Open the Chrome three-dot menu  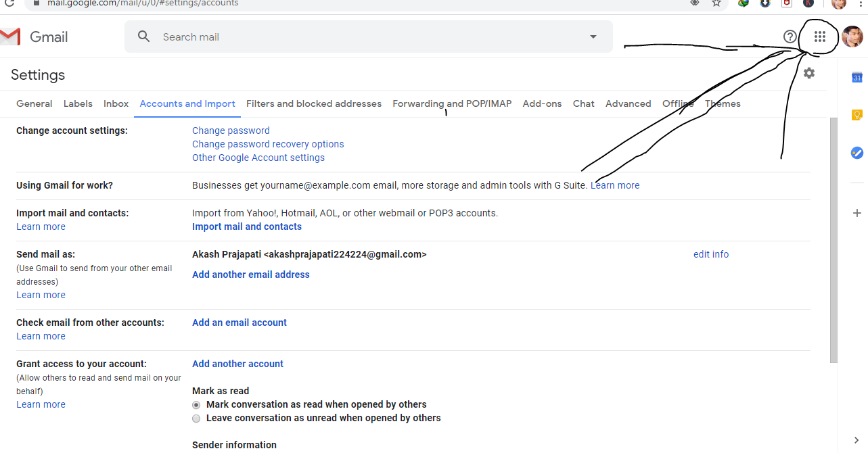(861, 3)
